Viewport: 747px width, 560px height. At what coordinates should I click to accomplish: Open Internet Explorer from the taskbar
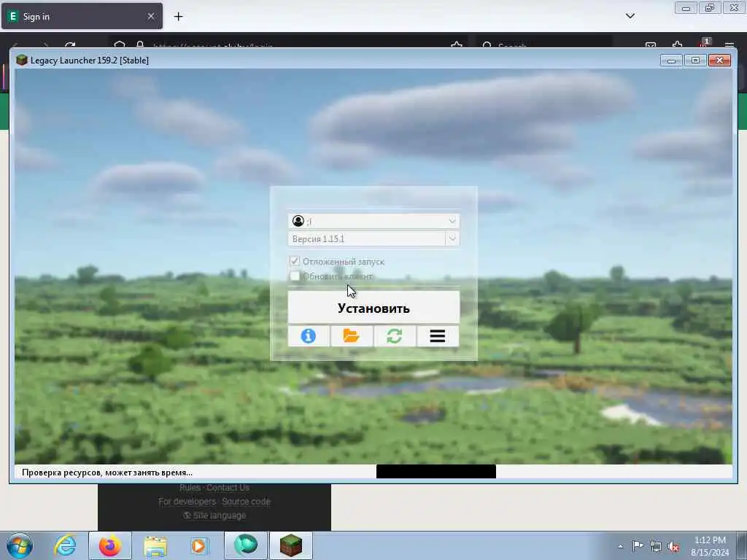click(x=65, y=545)
